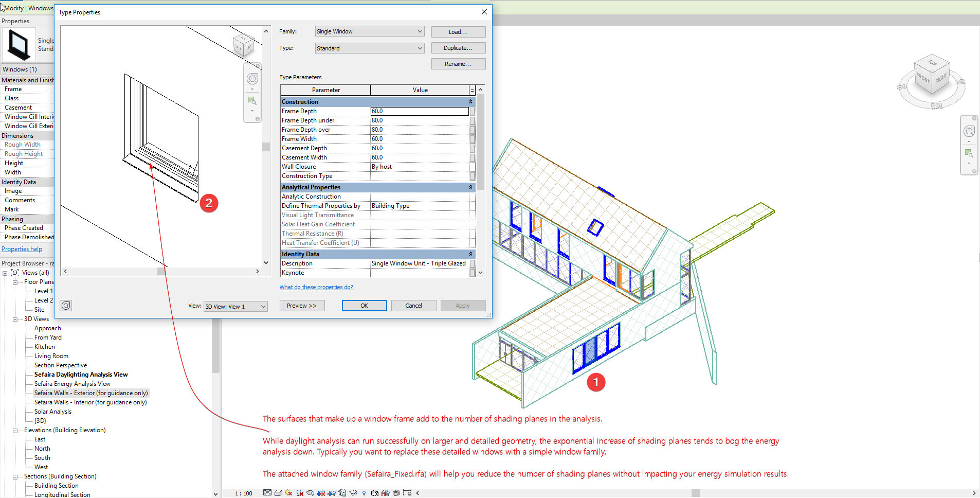980x498 pixels.
Task: Click the Duplicate... button
Action: tap(458, 48)
